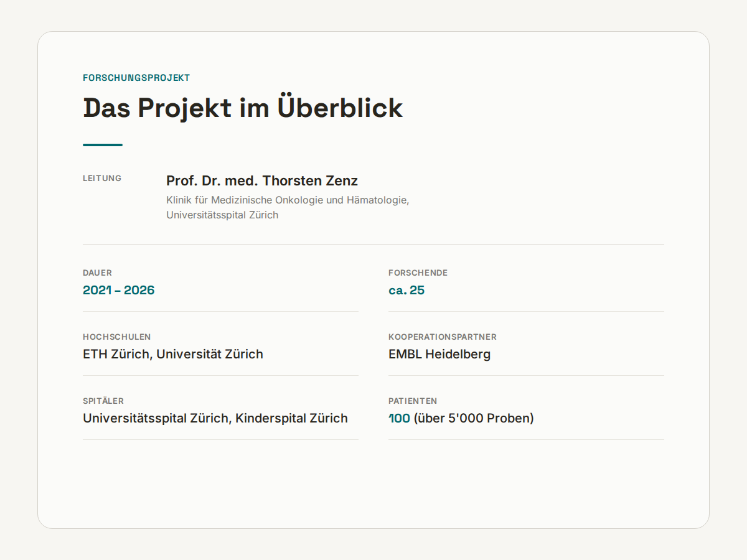This screenshot has height=560, width=747.
Task: Select the duration value 2021 – 2026
Action: pyautogui.click(x=119, y=291)
